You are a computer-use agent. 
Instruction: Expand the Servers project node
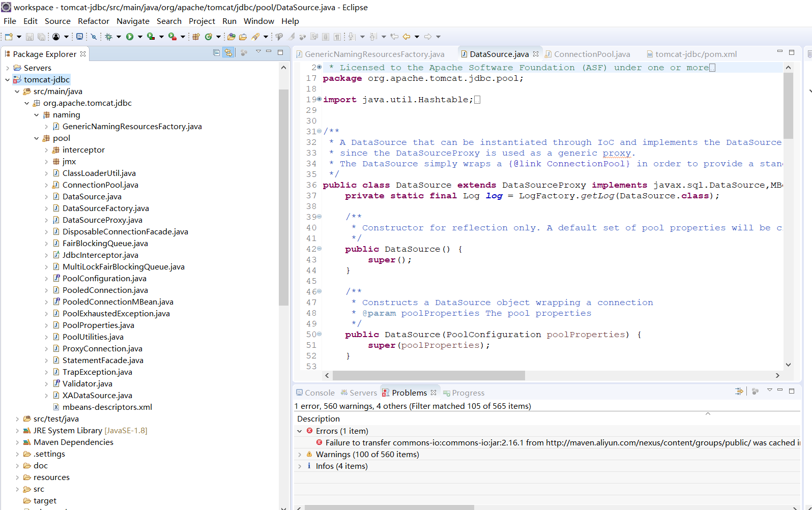point(7,68)
